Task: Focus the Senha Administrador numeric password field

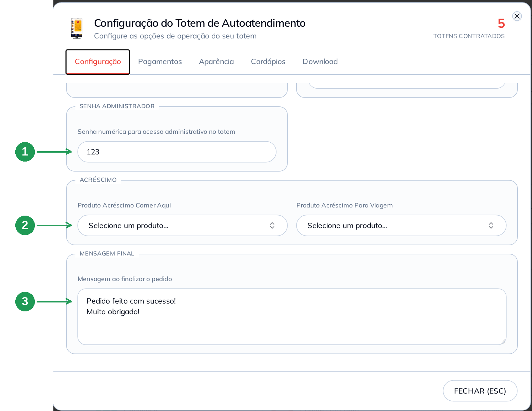Action: pos(177,152)
